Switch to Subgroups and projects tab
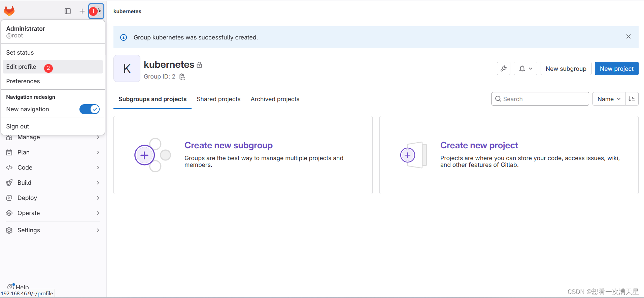 click(x=152, y=99)
